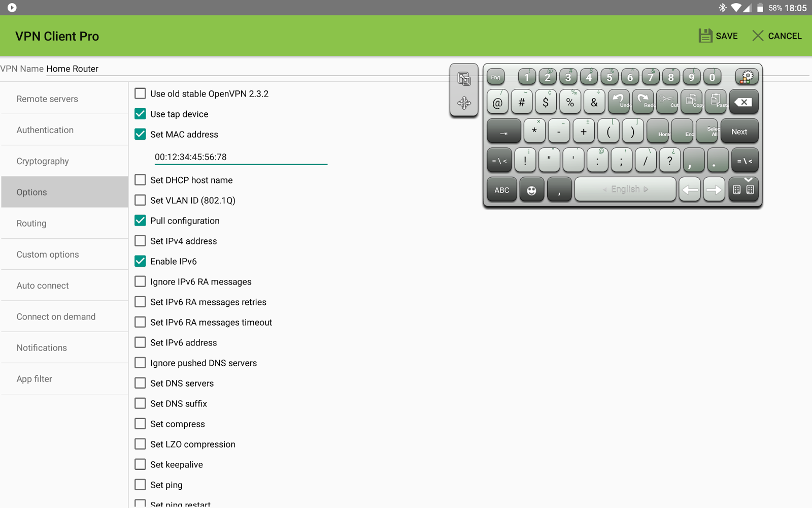Click the MAC address input field
Screen dimensions: 812x508
pos(241,157)
